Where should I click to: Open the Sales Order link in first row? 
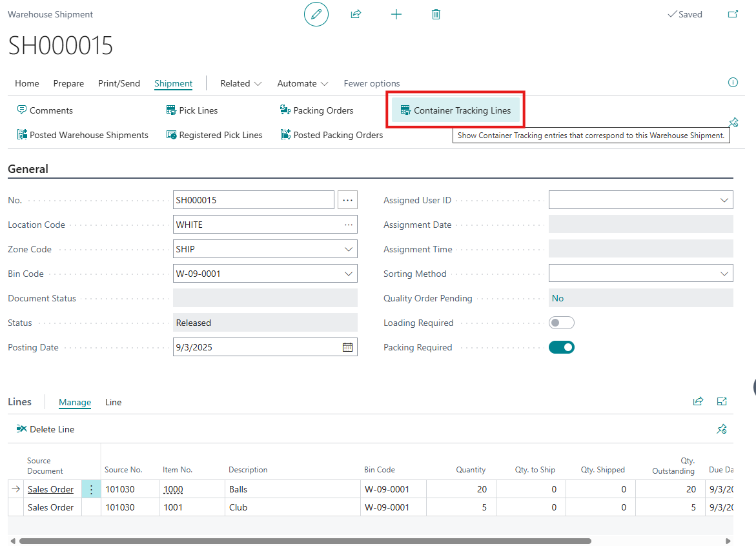[50, 489]
